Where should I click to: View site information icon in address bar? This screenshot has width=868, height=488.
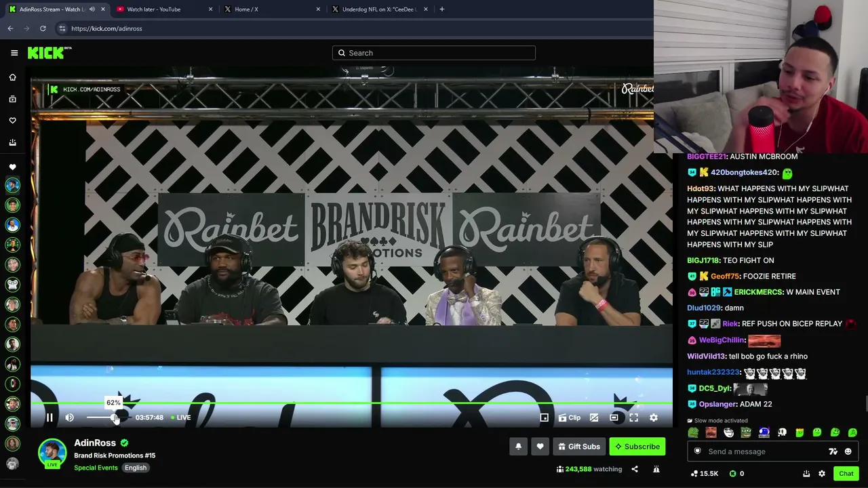[x=62, y=28]
